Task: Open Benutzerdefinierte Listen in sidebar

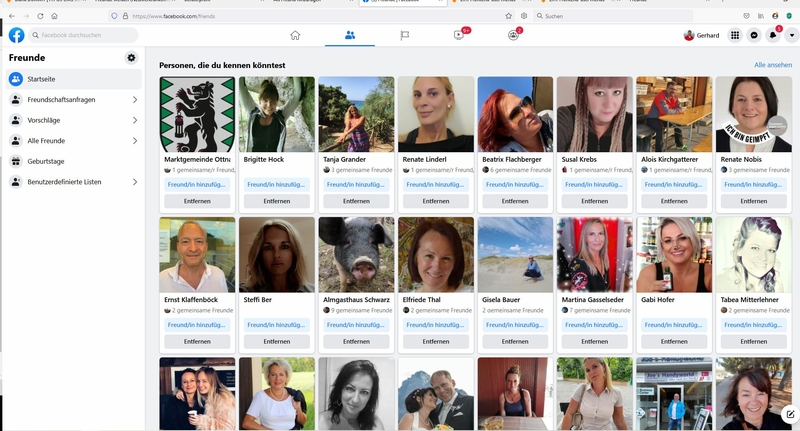Action: (x=74, y=182)
